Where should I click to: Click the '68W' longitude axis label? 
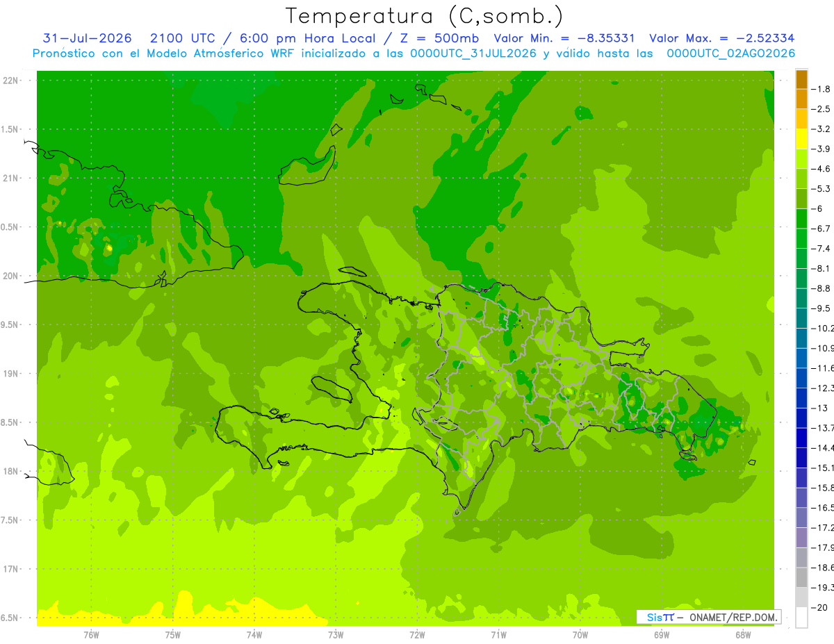tap(743, 634)
